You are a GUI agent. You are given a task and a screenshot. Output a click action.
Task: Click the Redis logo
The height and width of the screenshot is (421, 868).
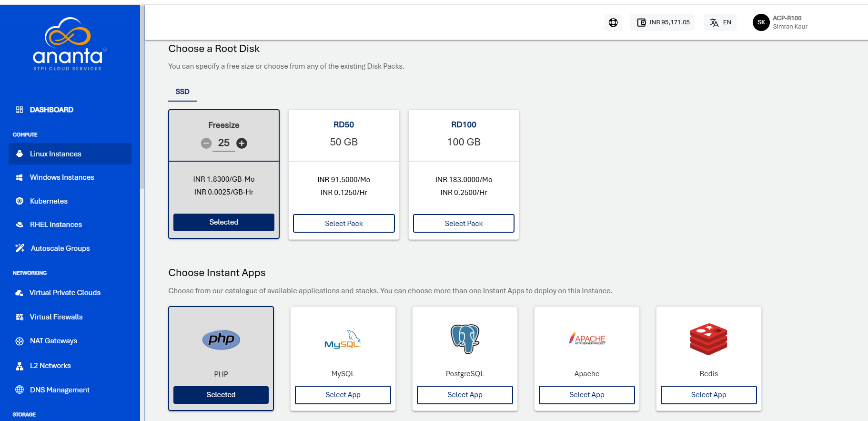[709, 339]
